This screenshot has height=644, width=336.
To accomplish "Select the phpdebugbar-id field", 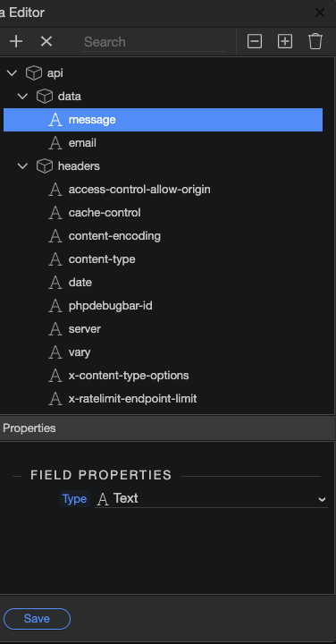I will tap(163, 306).
